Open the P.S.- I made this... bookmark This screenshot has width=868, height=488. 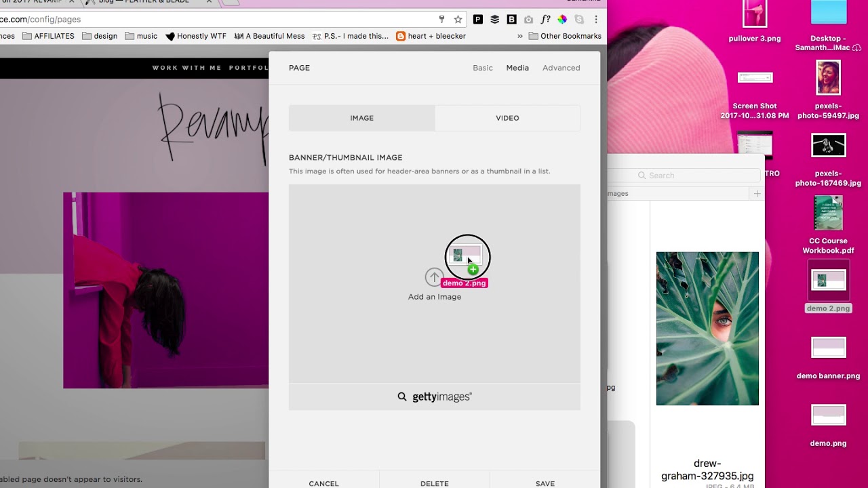click(351, 36)
